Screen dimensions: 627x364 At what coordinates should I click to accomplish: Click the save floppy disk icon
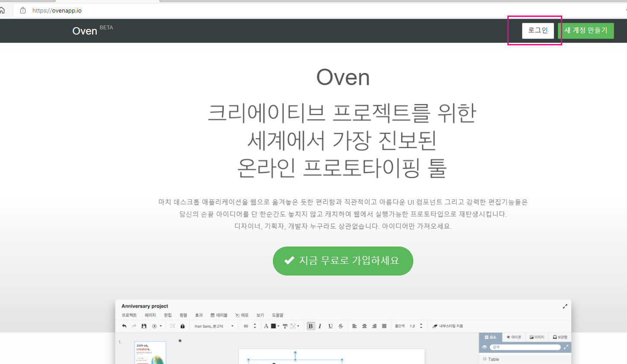coord(144,326)
